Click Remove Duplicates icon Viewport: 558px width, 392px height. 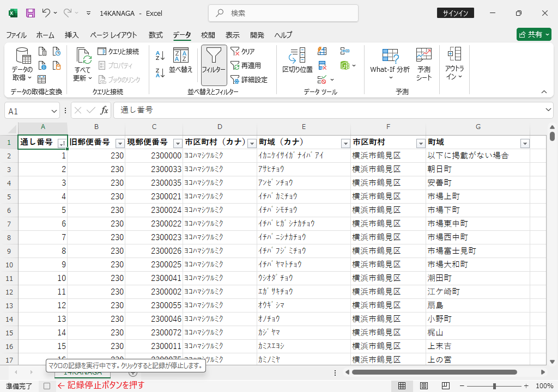point(322,65)
